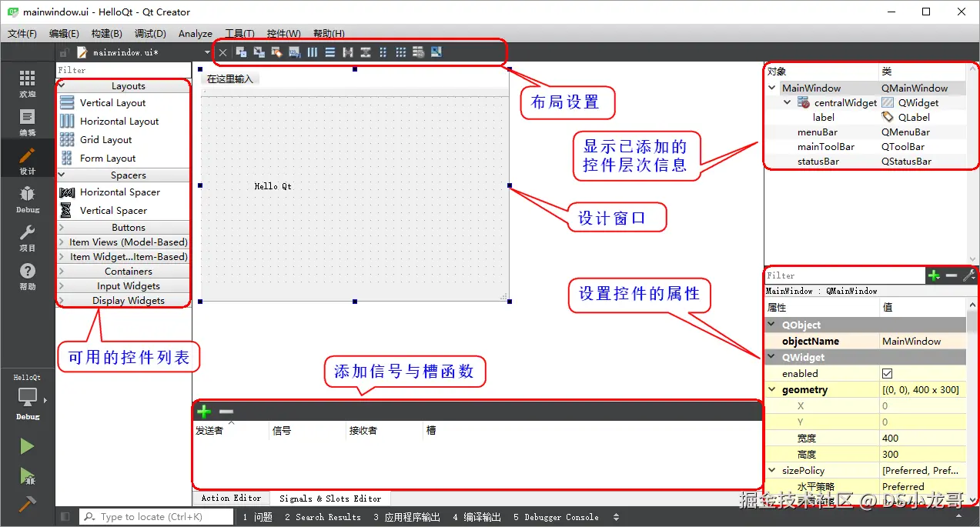980x527 pixels.
Task: Click the HelloQt kit selector monitor icon
Action: [27, 397]
